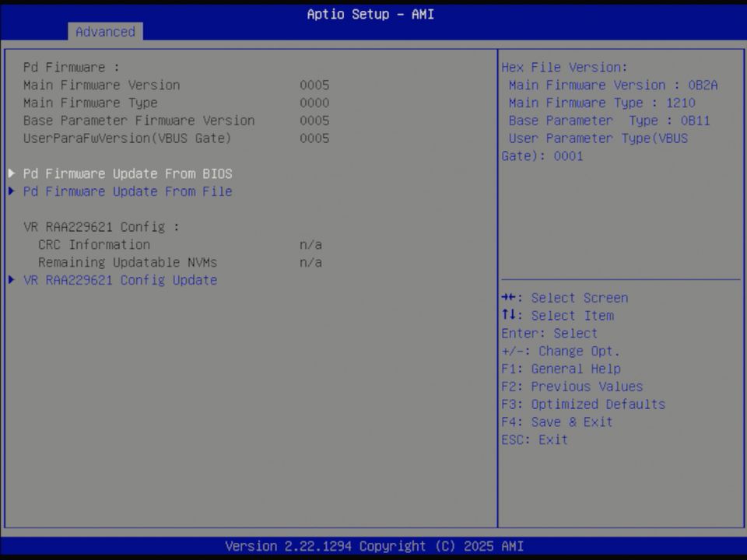Viewport: 747px width, 560px height.
Task: Click the VR RAA229621 Config Update triangle marker
Action: (x=11, y=280)
